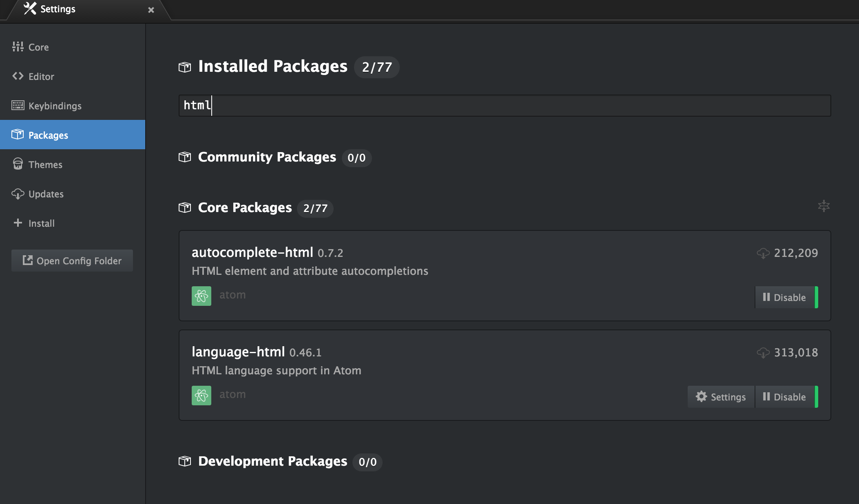
Task: Disable the language-html package
Action: (786, 397)
